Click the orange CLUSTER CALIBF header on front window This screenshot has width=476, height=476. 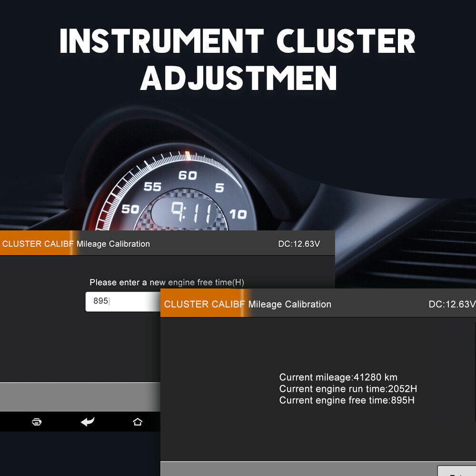coord(205,304)
